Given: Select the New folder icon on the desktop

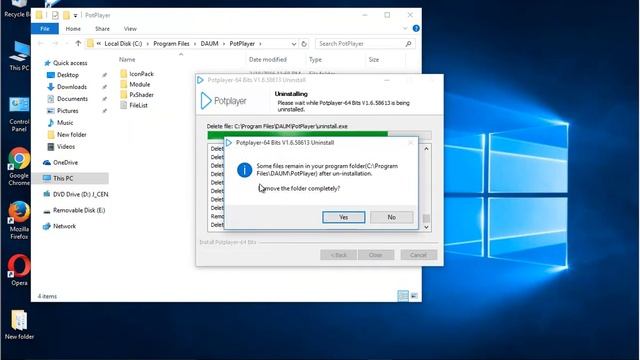Looking at the screenshot, I should 19,325.
